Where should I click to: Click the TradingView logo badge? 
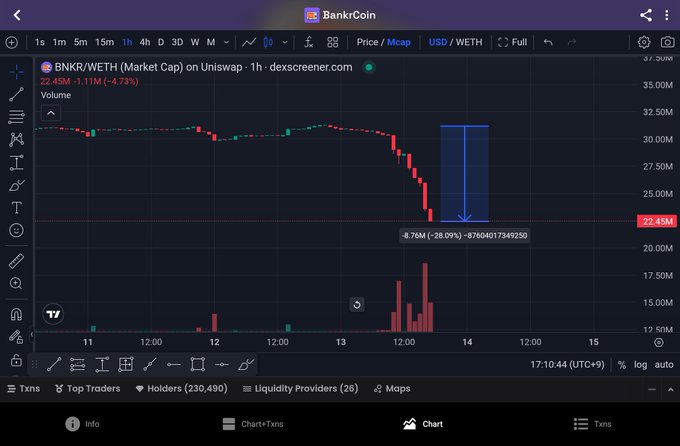point(53,314)
